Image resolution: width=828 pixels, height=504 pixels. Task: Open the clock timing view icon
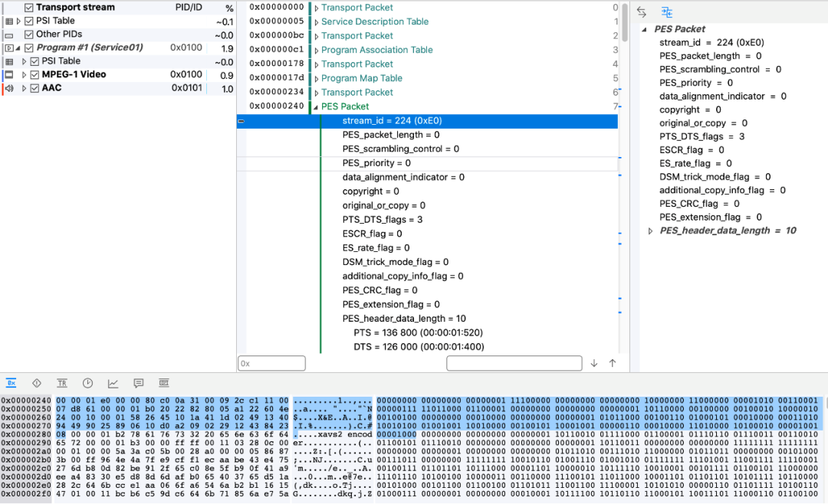pyautogui.click(x=87, y=383)
